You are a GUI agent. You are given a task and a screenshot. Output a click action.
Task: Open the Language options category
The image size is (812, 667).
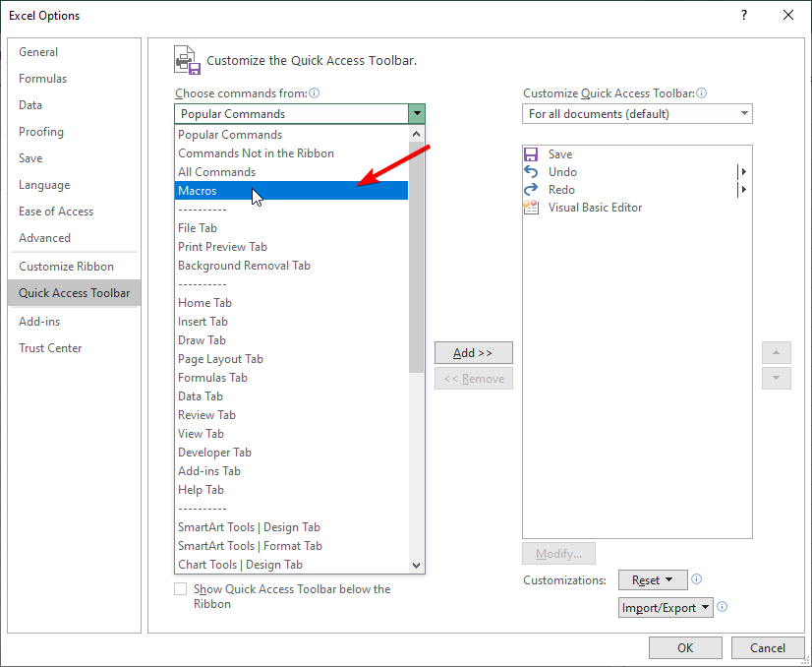pos(74,185)
